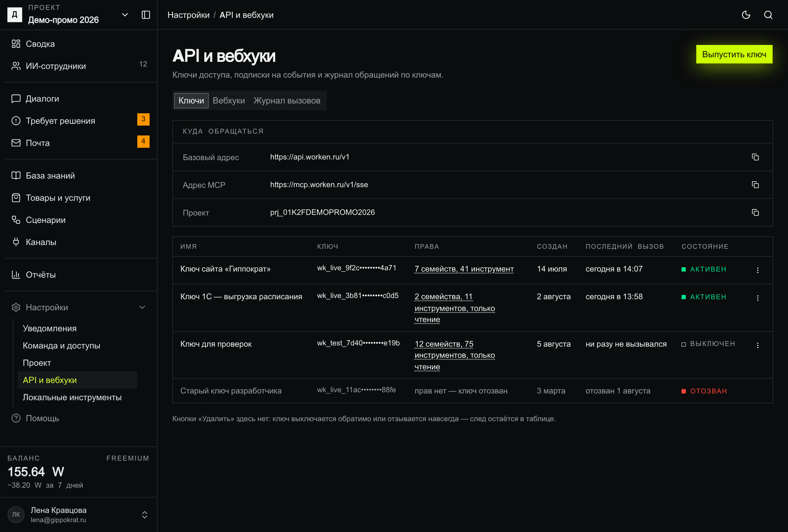Screen dimensions: 788x532
Task: Open Помощь in sidebar
Action: pyautogui.click(x=79, y=418)
